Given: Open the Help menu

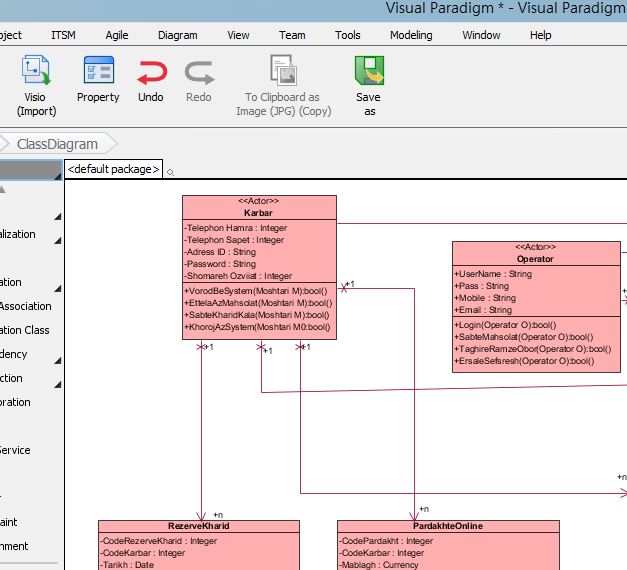Looking at the screenshot, I should point(541,35).
